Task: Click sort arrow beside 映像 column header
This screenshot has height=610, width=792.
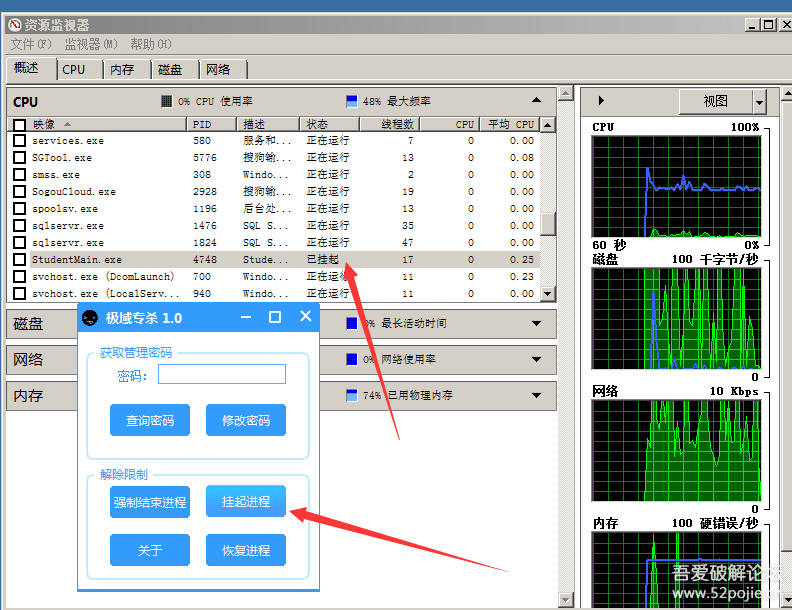Action: pyautogui.click(x=67, y=124)
